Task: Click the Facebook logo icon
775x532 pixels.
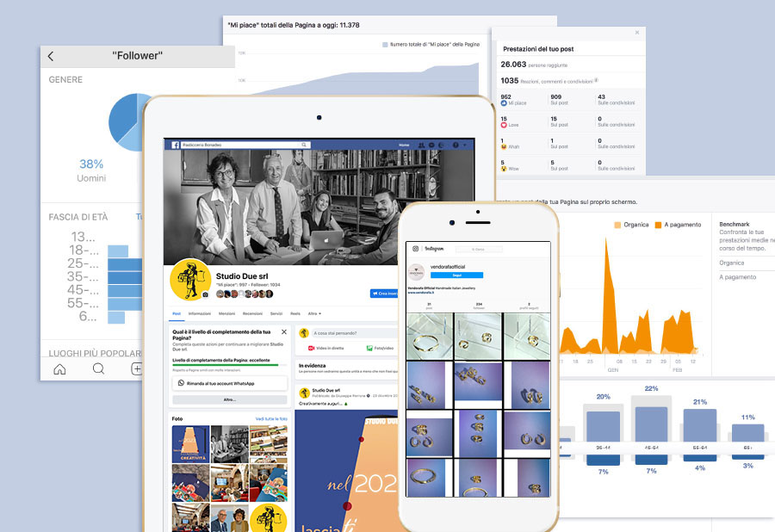Action: [175, 145]
